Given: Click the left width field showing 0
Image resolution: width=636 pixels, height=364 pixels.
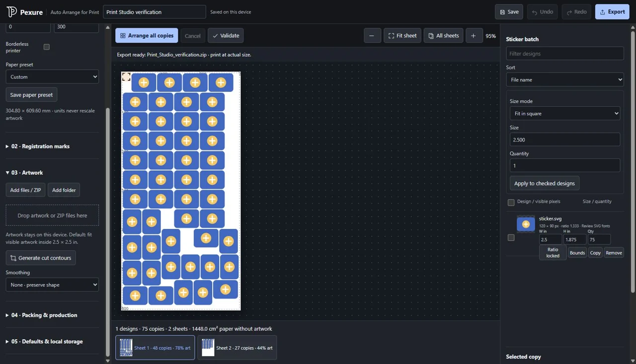Looking at the screenshot, I should click(x=28, y=27).
